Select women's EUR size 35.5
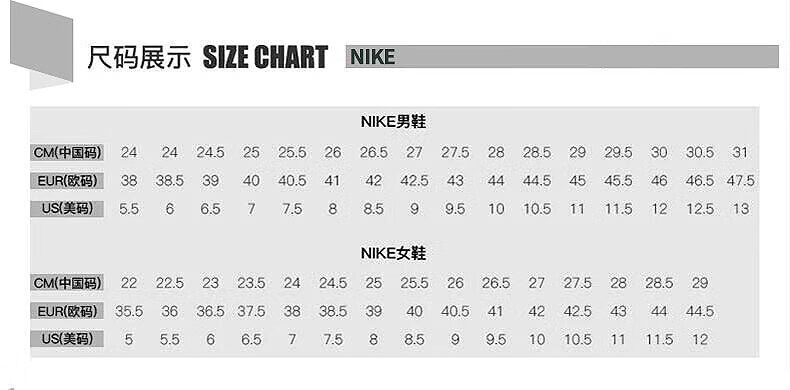The image size is (790, 390). coord(129,311)
